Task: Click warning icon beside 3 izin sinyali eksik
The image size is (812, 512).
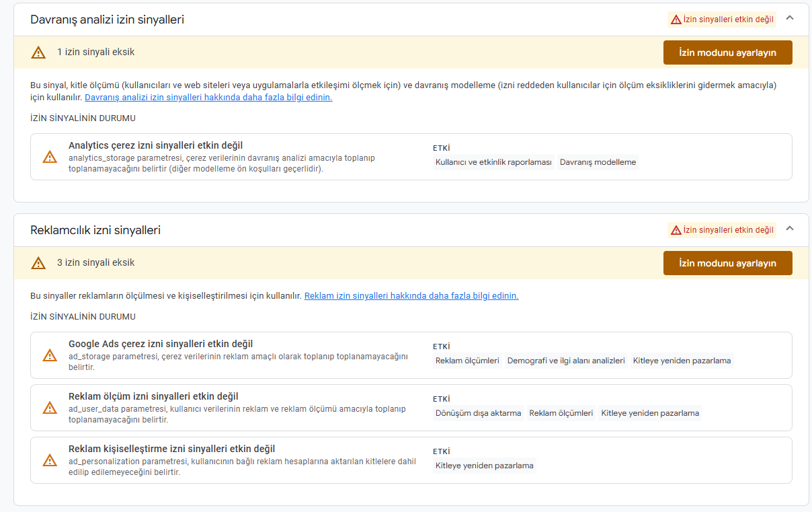Action: click(38, 263)
